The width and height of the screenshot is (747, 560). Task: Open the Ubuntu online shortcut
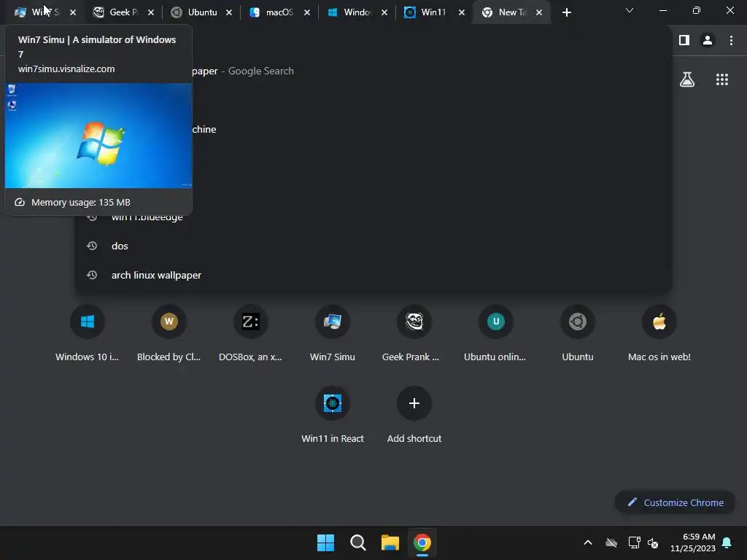pos(495,334)
